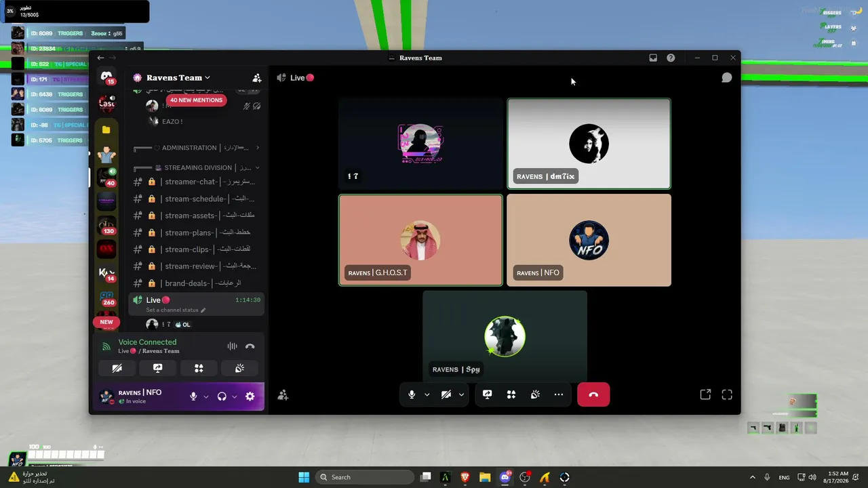Open the stream-clips channel
Screen dimensions: 868x488
(196, 249)
